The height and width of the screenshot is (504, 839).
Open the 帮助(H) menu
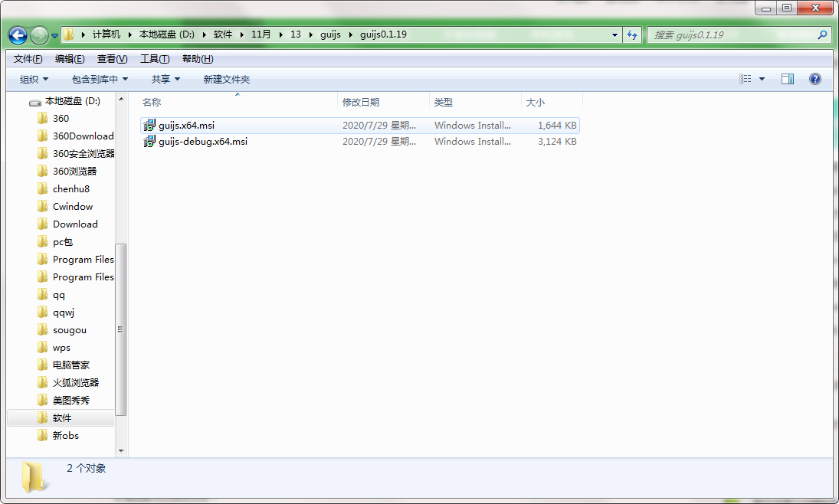point(198,59)
